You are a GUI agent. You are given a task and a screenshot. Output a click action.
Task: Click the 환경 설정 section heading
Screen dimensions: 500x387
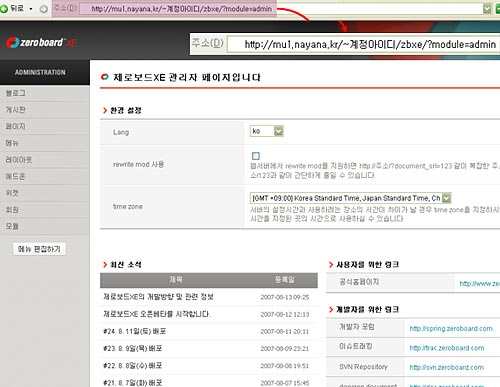(x=126, y=110)
